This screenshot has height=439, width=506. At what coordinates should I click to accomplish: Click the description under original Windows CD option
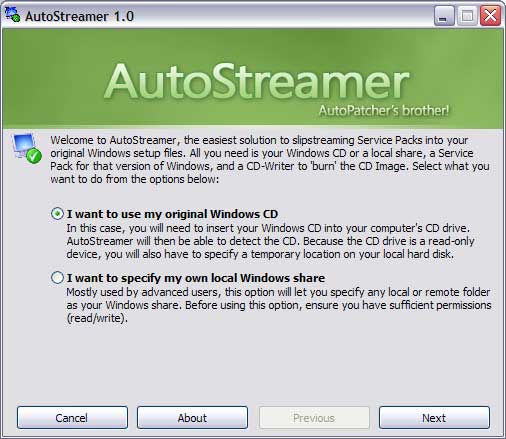tap(270, 241)
